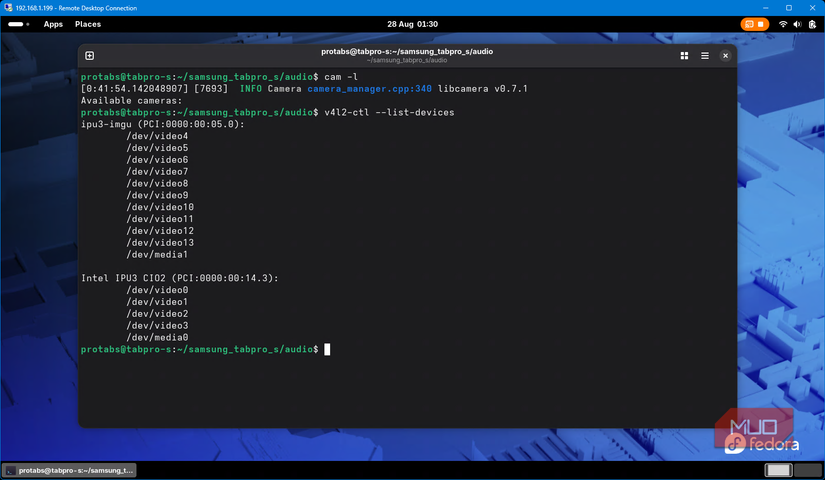
Task: Click the ipu3-imgu device heading
Action: click(x=163, y=124)
